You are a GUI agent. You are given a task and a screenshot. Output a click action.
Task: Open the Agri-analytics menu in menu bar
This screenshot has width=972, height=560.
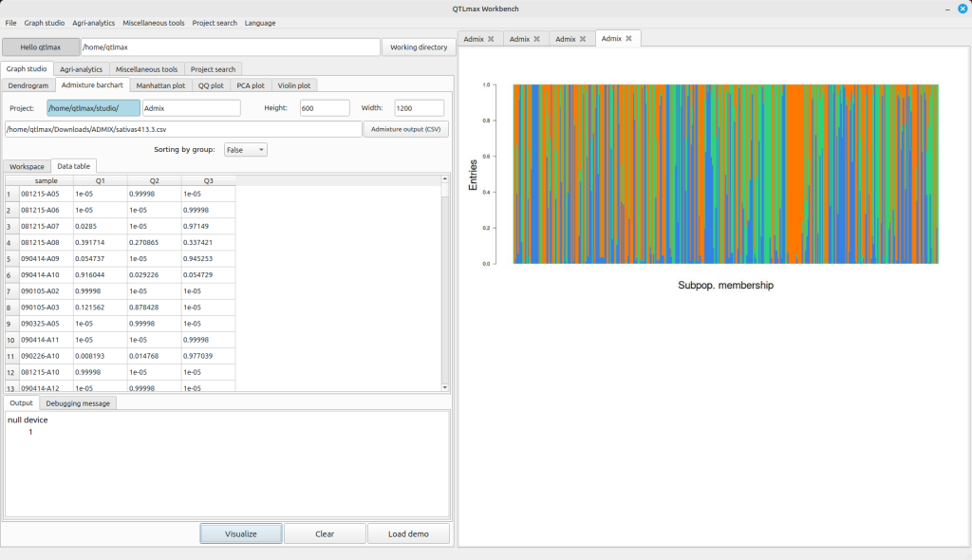point(94,23)
